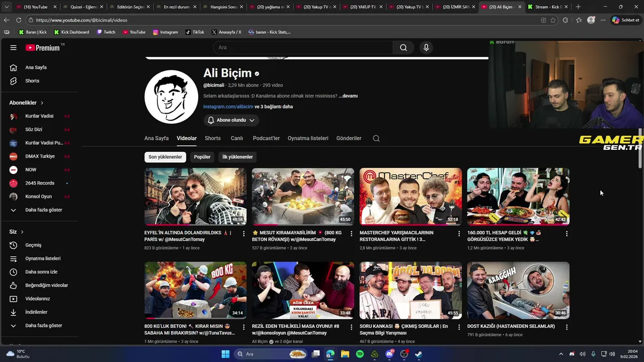
Task: Open DOST KAZIĞI video title
Action: point(511,326)
